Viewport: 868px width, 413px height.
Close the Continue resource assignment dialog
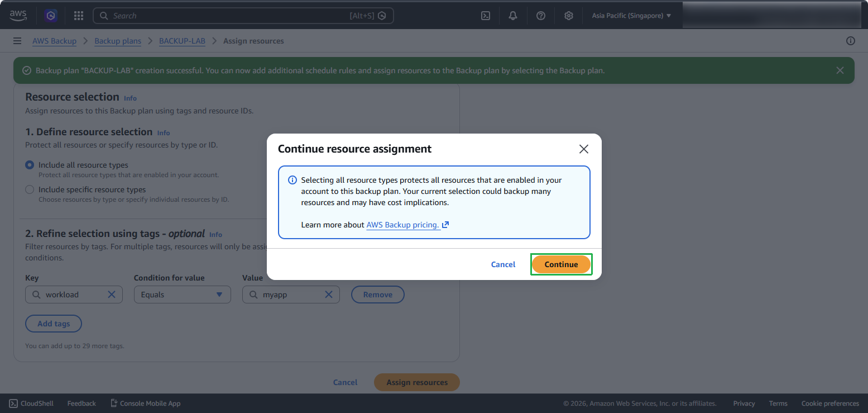(x=584, y=149)
